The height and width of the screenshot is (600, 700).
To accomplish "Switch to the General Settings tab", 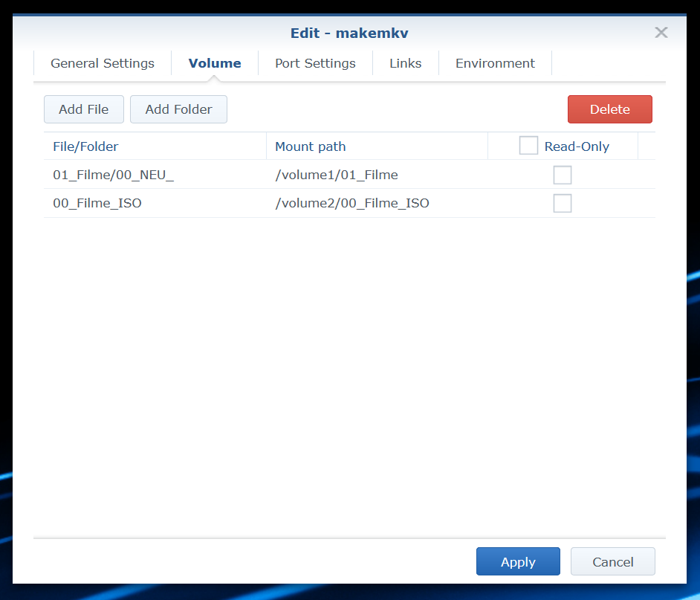I will [x=102, y=63].
